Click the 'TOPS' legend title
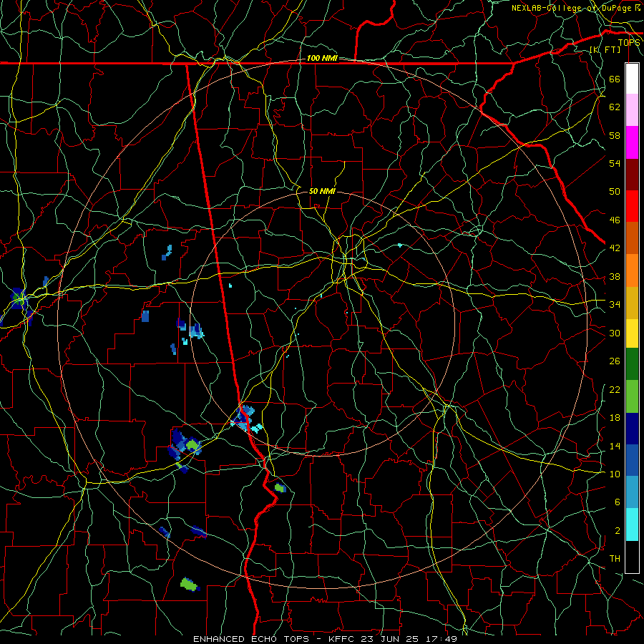 (629, 43)
